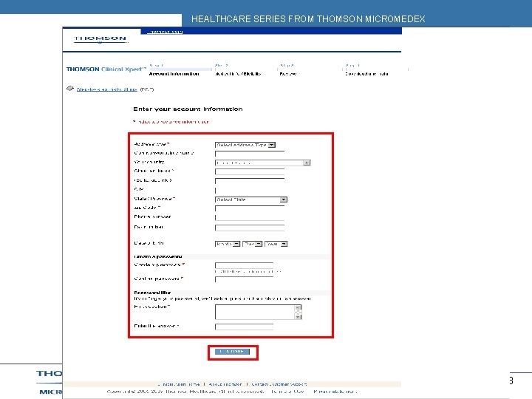
Task: Click the hint answer input field
Action: tap(245, 327)
